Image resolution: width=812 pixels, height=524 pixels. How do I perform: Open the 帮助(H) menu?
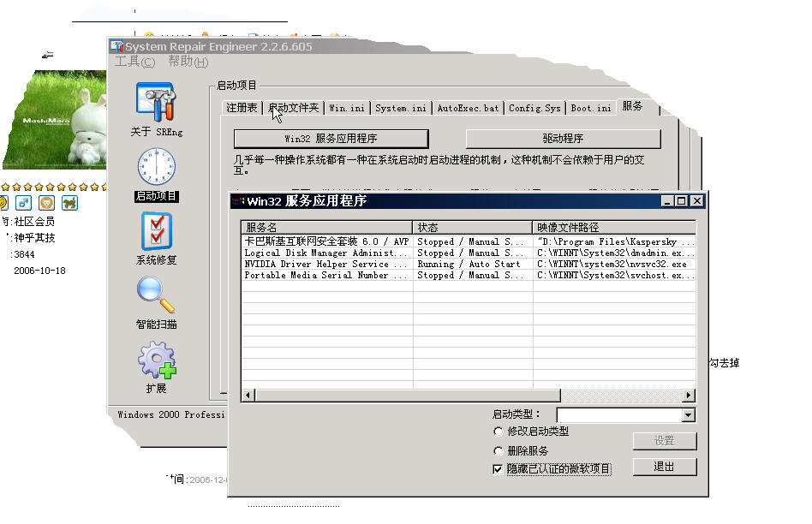tap(188, 62)
